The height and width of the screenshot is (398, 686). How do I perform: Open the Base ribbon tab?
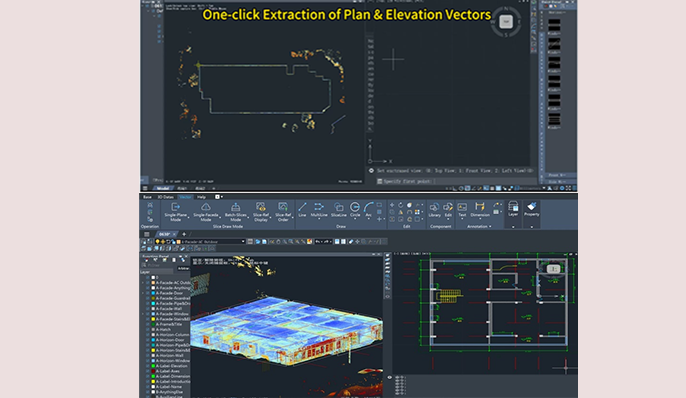tap(147, 197)
